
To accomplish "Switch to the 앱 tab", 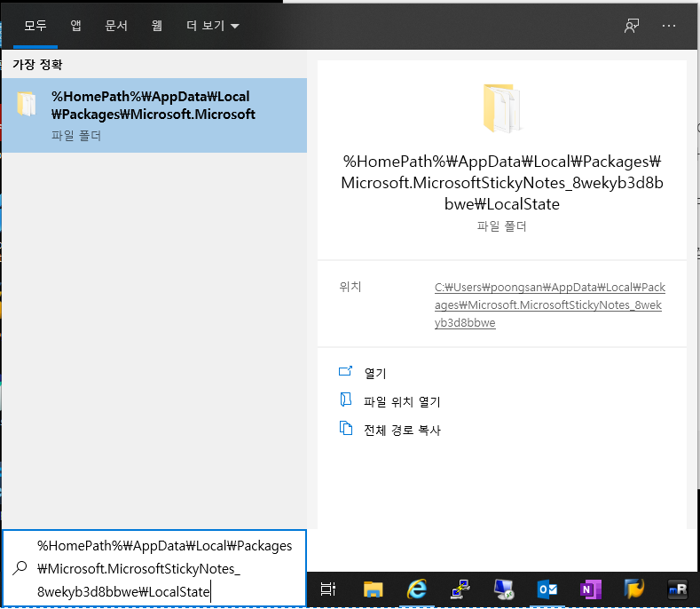I will pos(76,26).
